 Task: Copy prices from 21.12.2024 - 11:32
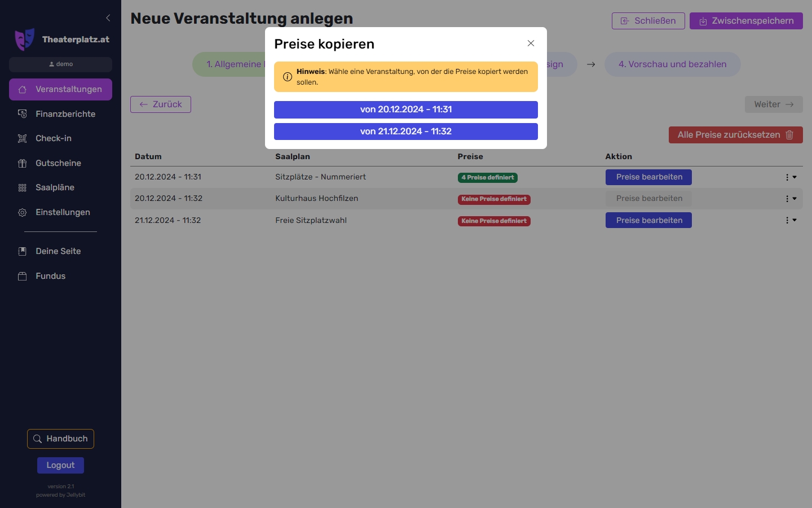pyautogui.click(x=405, y=132)
